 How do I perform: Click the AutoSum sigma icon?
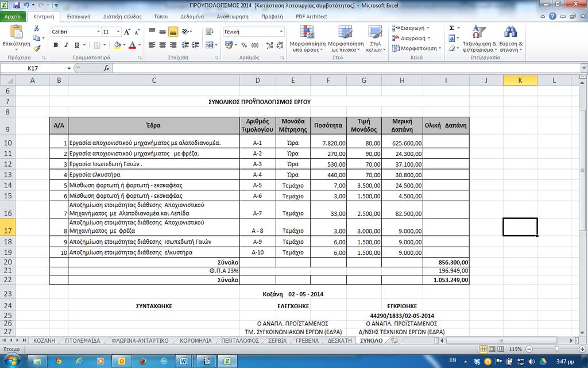tap(452, 28)
